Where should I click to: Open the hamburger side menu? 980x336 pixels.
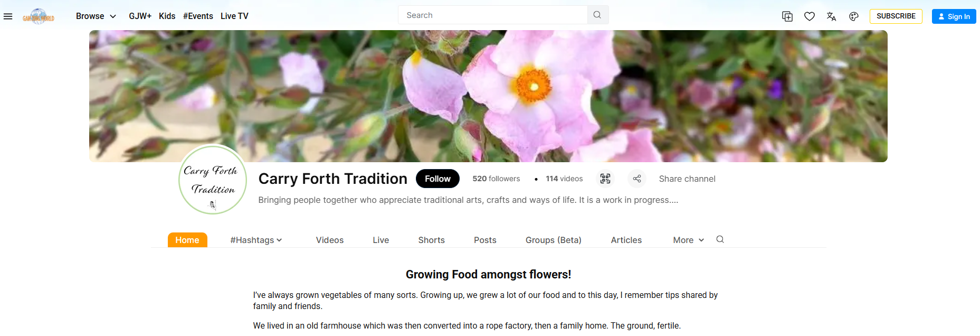(8, 16)
